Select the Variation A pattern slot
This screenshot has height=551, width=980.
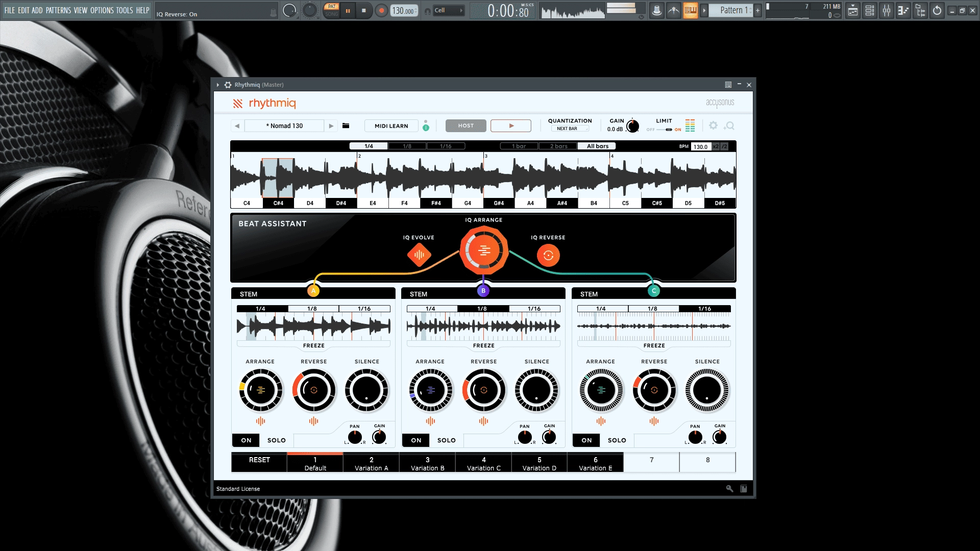[371, 463]
